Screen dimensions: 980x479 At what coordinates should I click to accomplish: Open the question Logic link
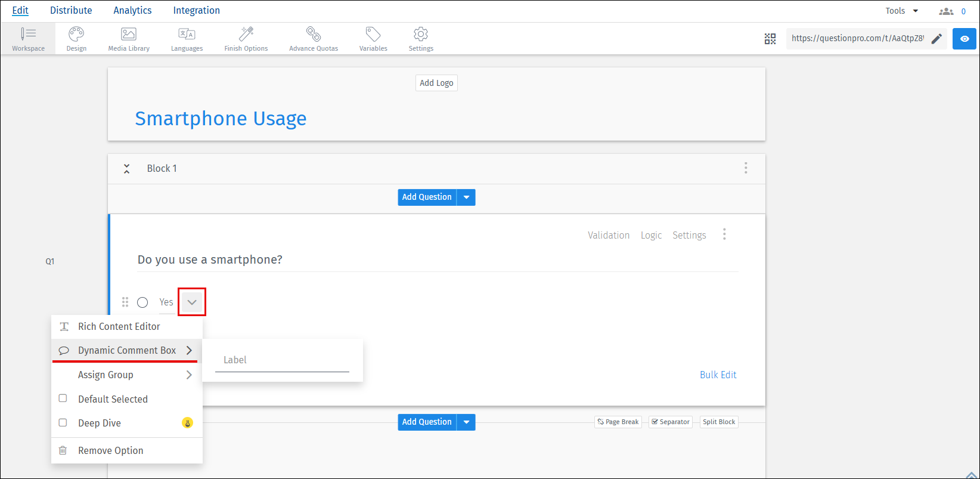[651, 235]
